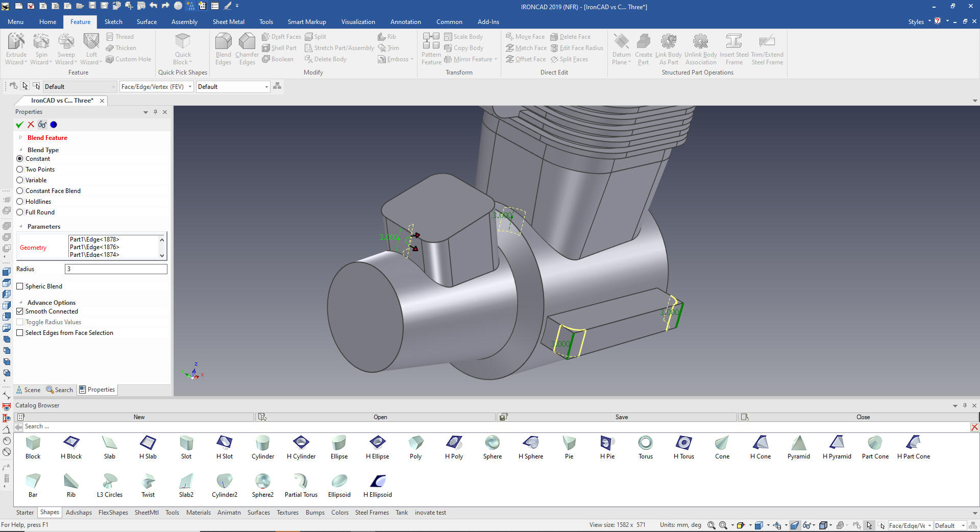This screenshot has height=532, width=980.
Task: Uncheck Smooth Connected option
Action: [20, 311]
